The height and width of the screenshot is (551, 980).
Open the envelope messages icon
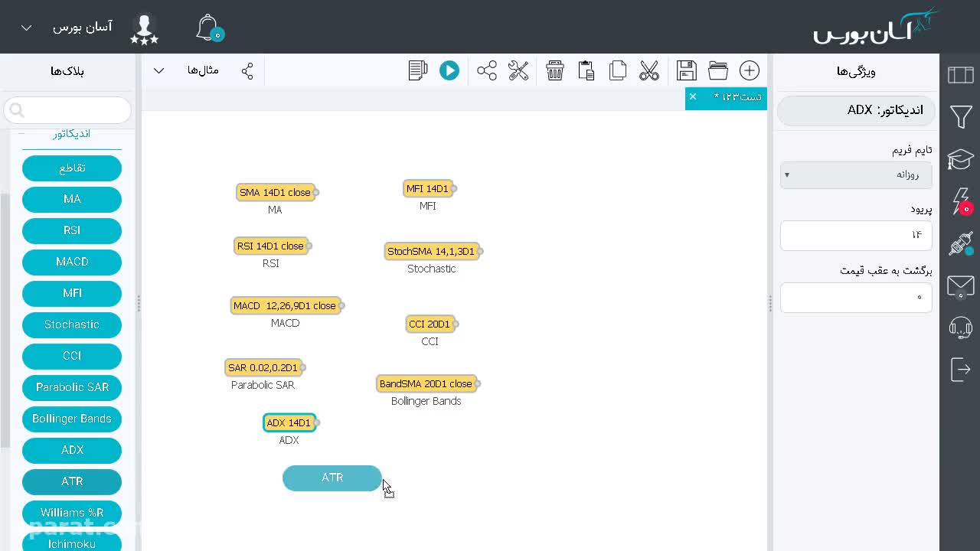[x=960, y=286]
